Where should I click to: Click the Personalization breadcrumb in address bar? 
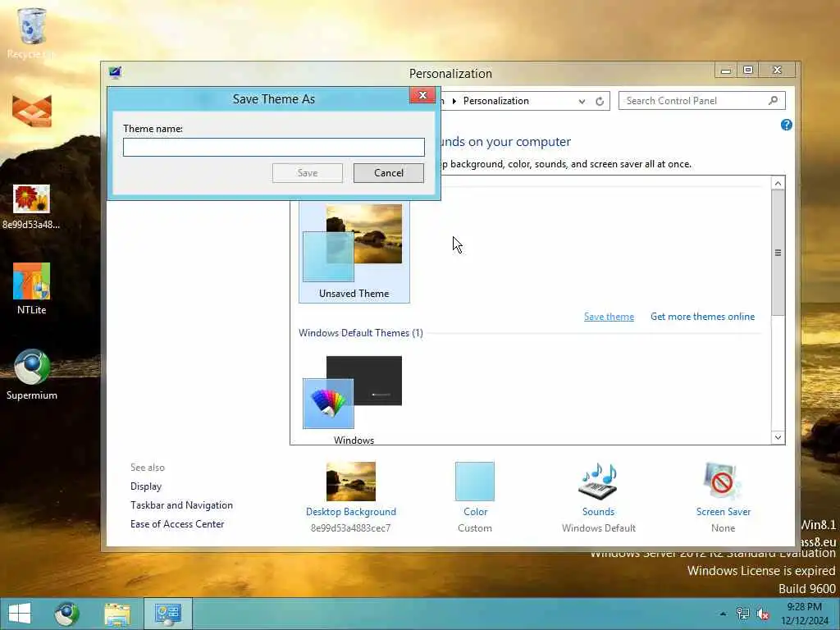pos(496,101)
